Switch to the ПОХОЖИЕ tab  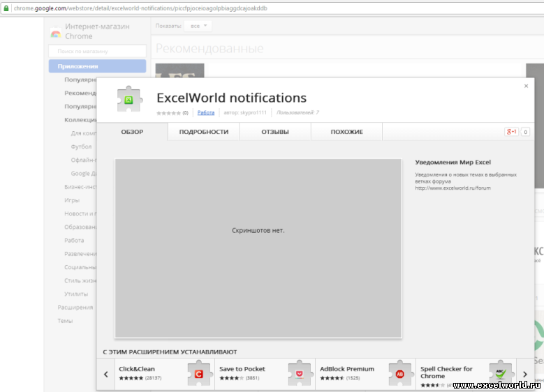pyautogui.click(x=347, y=132)
